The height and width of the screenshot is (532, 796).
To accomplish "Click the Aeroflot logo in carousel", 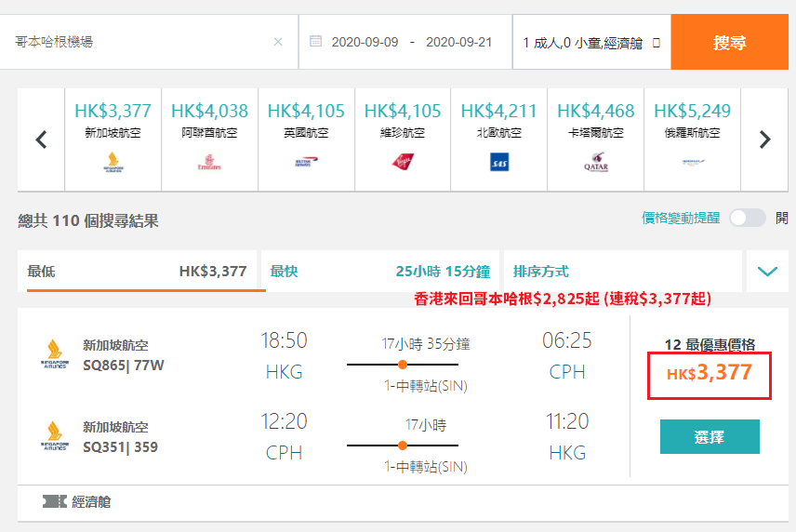I will (693, 162).
